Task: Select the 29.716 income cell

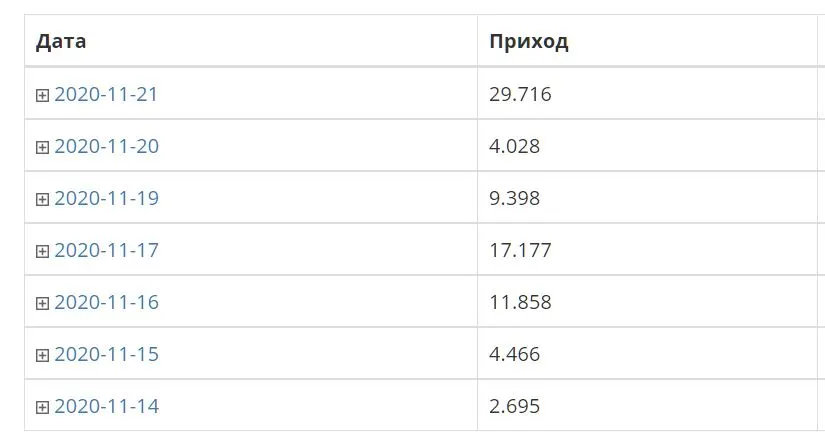Action: (647, 94)
